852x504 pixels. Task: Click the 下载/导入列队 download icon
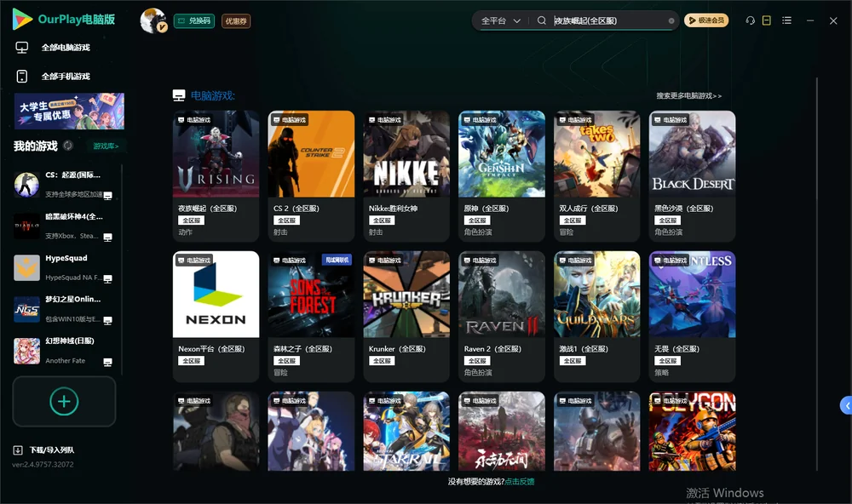click(x=18, y=450)
